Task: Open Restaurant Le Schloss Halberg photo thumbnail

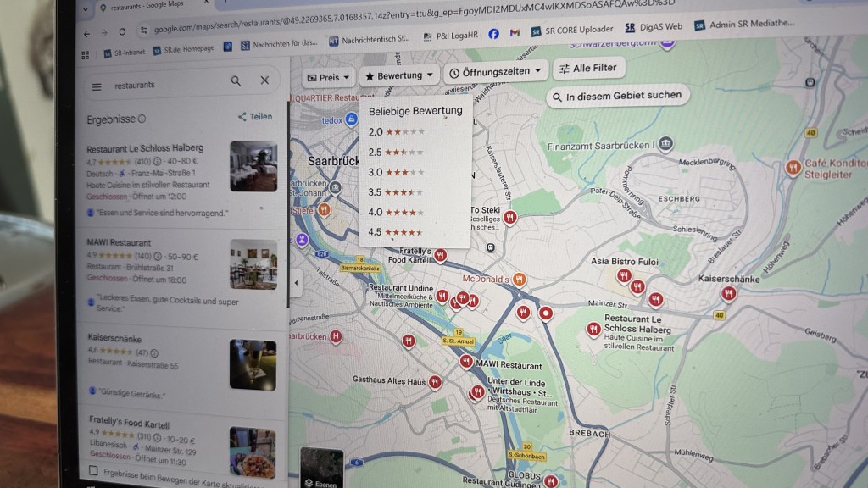Action: [x=253, y=166]
